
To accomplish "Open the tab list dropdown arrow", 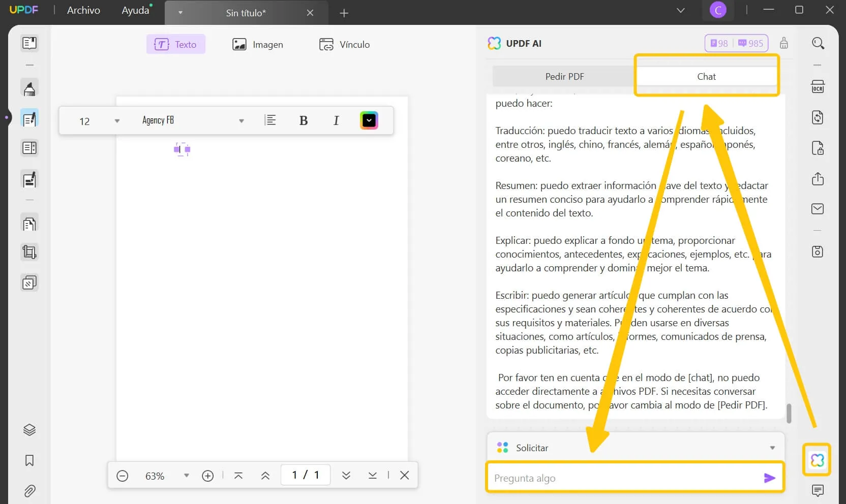I will click(180, 13).
